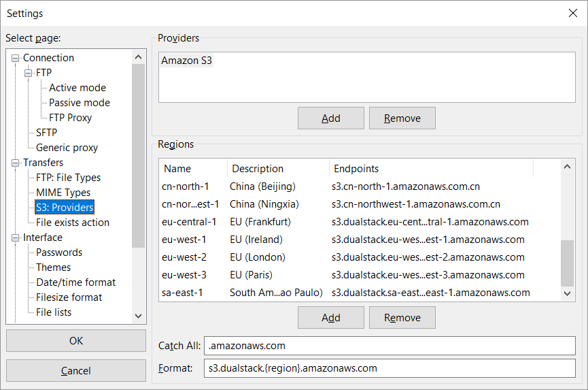The width and height of the screenshot is (588, 390).
Task: Click the s3.cn-northwest-1.amazonaws.com.cn endpoint cell
Action: click(x=416, y=204)
